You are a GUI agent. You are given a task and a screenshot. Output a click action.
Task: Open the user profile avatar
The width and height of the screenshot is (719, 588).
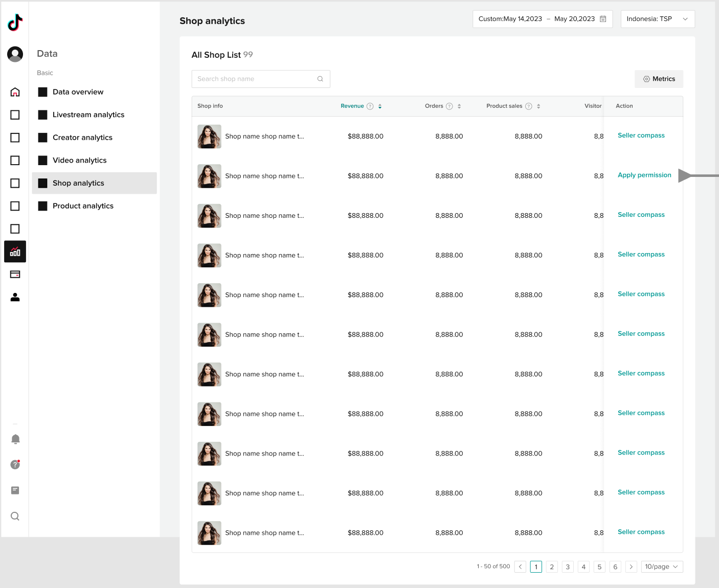pyautogui.click(x=15, y=54)
